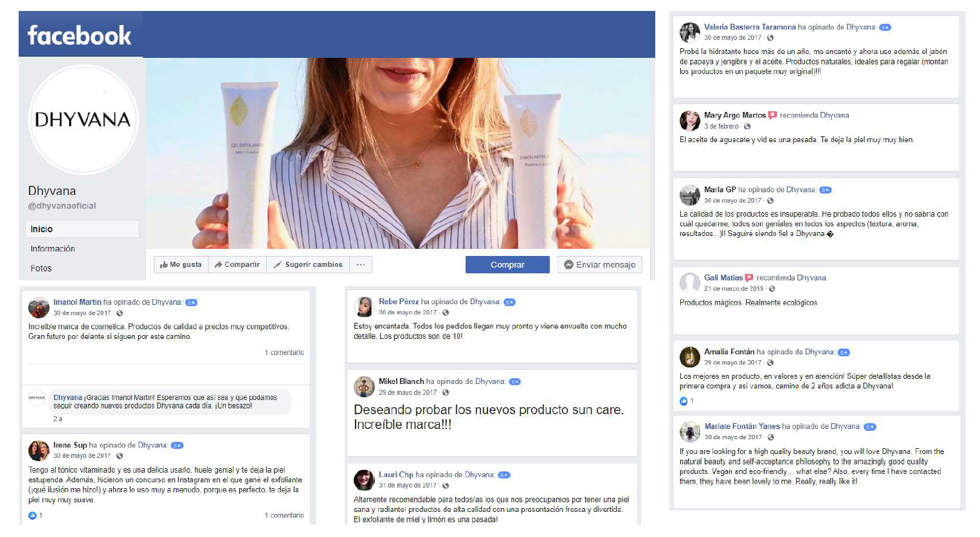Open Gali Matías's profile link
The height and width of the screenshot is (537, 980).
723,278
